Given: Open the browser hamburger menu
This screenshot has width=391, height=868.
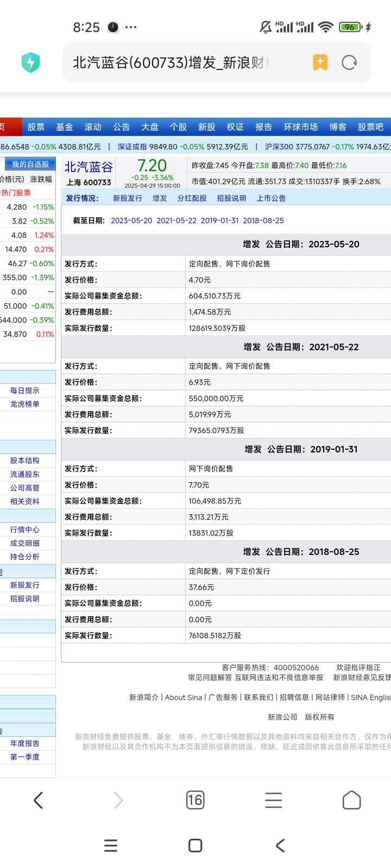Looking at the screenshot, I should coord(273,800).
